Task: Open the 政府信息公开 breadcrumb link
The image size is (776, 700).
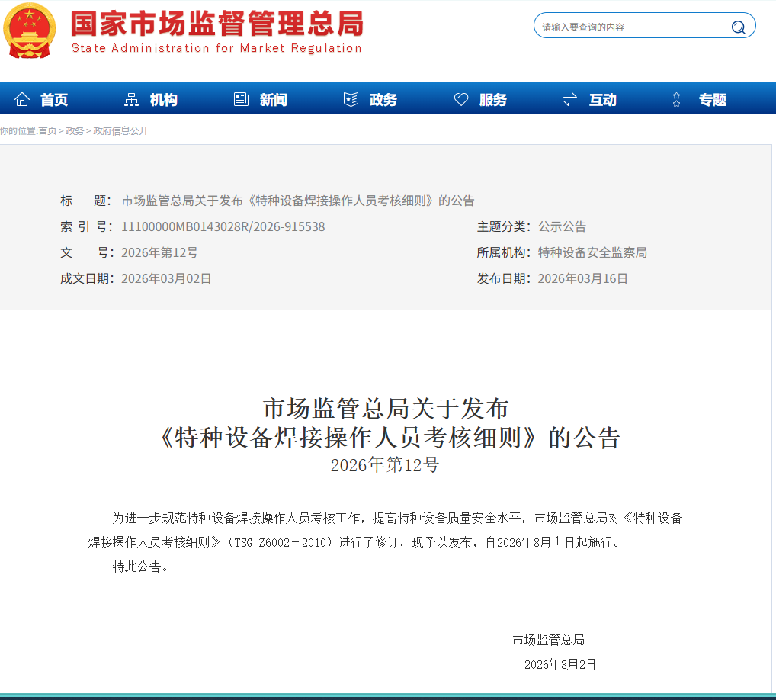Action: (x=119, y=130)
